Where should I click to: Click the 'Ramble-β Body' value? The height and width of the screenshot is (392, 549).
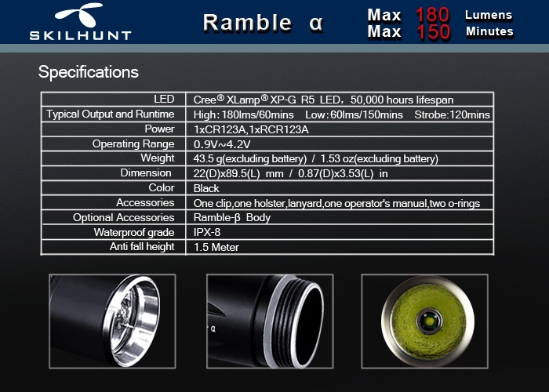click(232, 218)
